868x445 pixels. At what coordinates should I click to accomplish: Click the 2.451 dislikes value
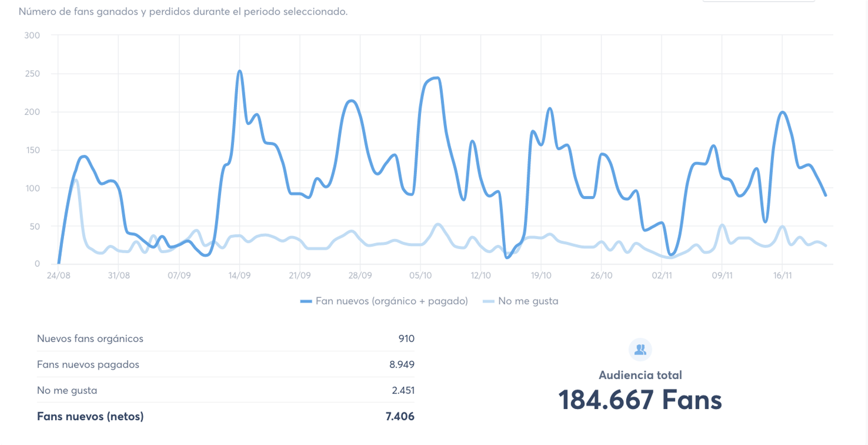(x=403, y=390)
